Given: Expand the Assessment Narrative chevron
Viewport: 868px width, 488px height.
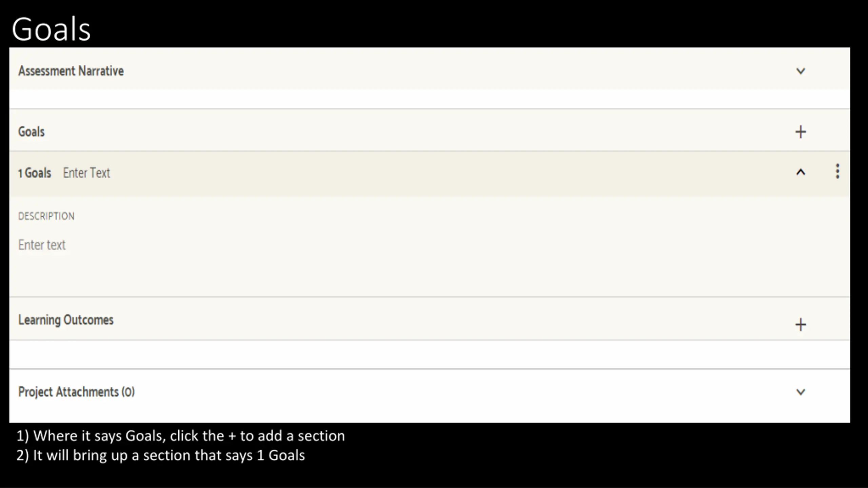Looking at the screenshot, I should coord(801,71).
